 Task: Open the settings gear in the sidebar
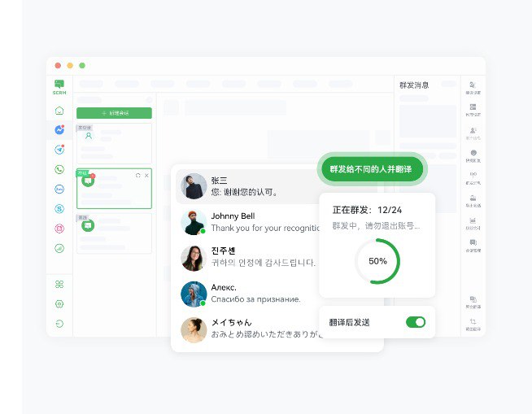(x=59, y=304)
